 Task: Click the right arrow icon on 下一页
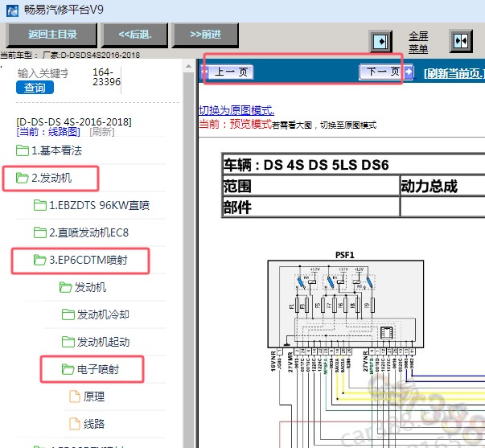tap(409, 72)
